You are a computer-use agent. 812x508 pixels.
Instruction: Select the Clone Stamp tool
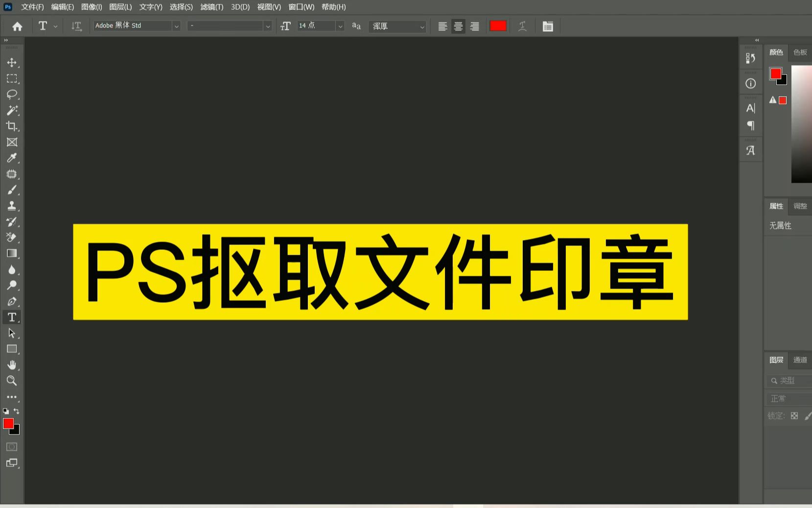pyautogui.click(x=12, y=206)
